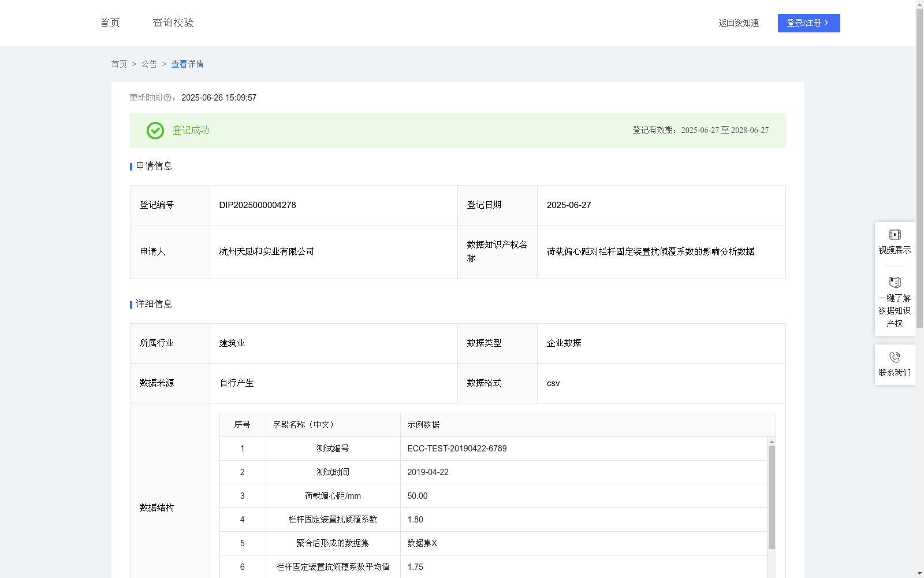
Task: Click the 序号 column header
Action: pyautogui.click(x=242, y=425)
